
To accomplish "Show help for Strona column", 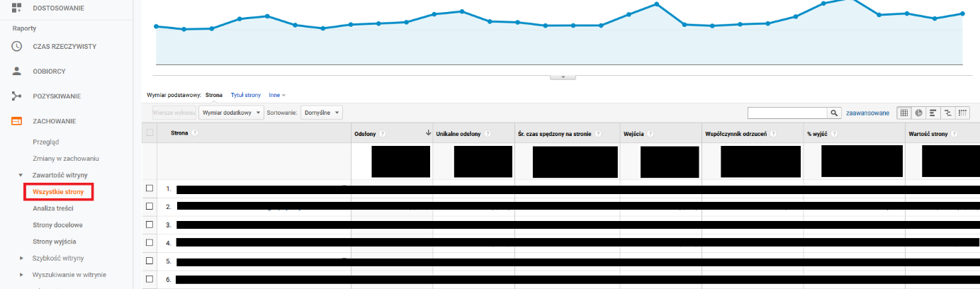I will (x=194, y=133).
